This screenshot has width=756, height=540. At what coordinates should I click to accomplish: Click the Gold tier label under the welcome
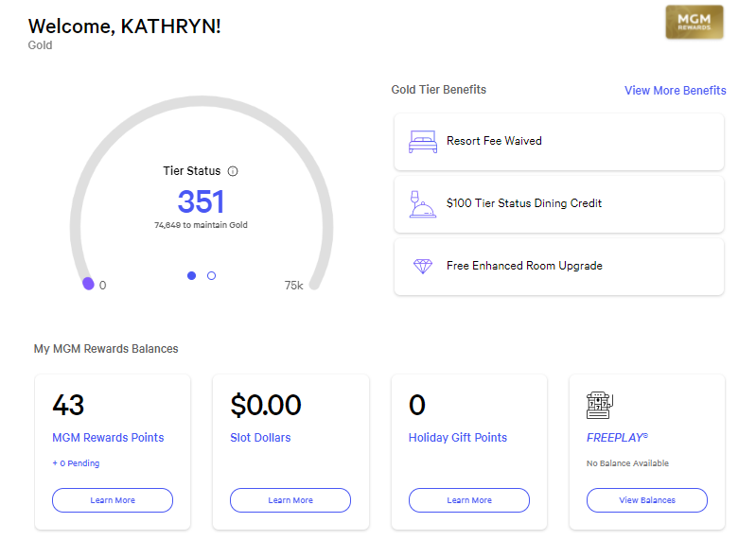click(40, 45)
